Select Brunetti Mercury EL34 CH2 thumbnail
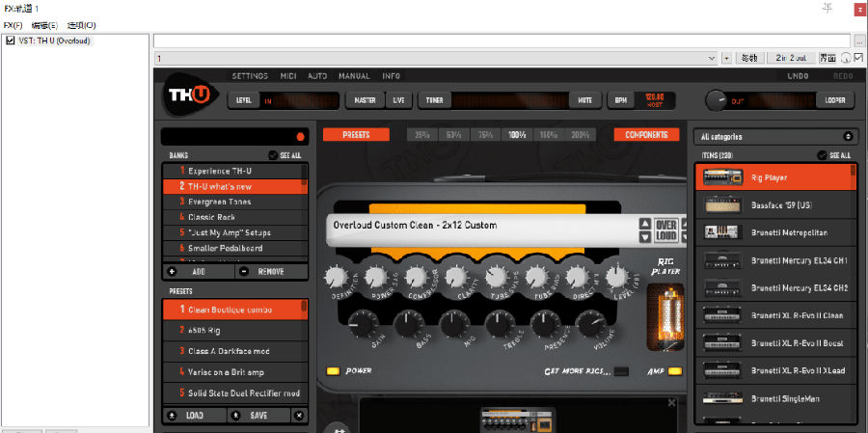Image resolution: width=868 pixels, height=433 pixels. (723, 288)
